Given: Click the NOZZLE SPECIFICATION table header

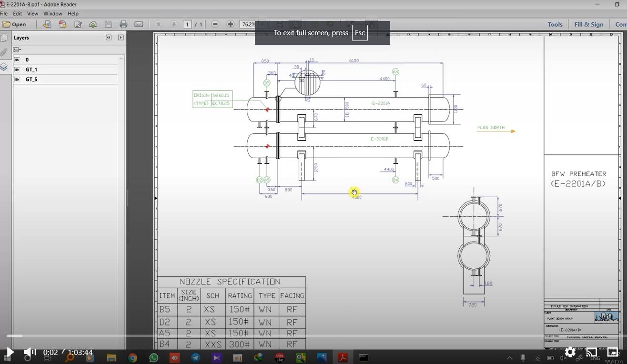Looking at the screenshot, I should pos(230,282).
